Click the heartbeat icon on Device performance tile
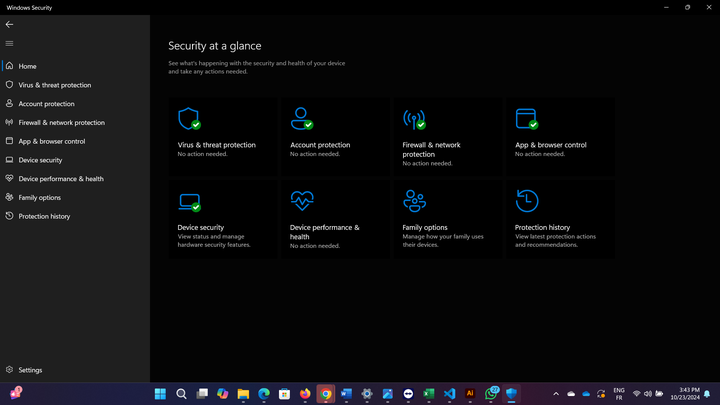The height and width of the screenshot is (405, 720). pyautogui.click(x=302, y=201)
